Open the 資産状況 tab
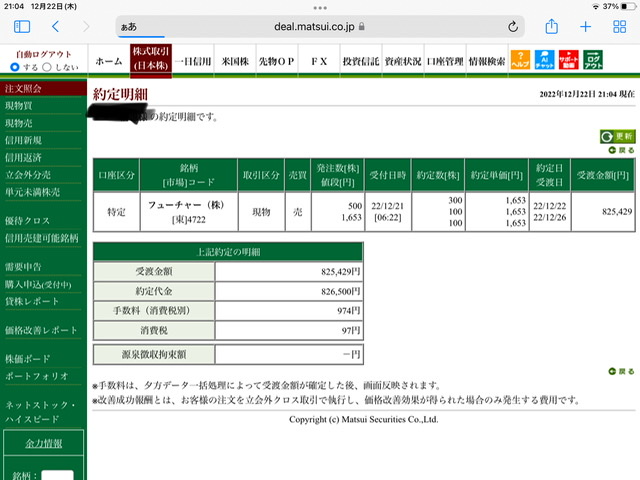This screenshot has height=480, width=640. [403, 61]
